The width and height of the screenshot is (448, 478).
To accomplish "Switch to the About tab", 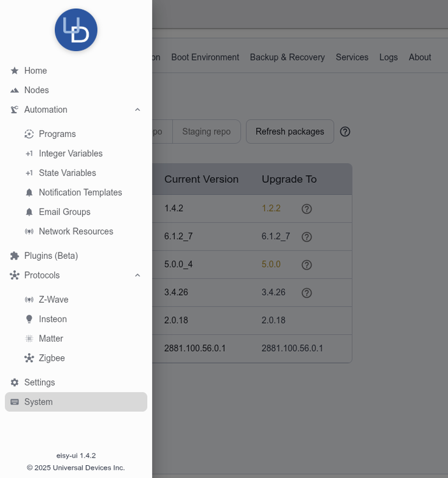I will pyautogui.click(x=420, y=57).
